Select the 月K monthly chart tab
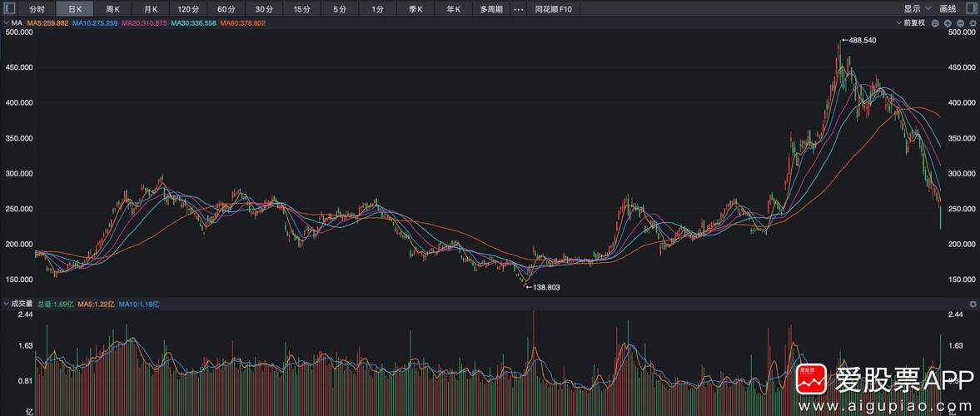Screen dimensions: 980x416 coord(151,9)
